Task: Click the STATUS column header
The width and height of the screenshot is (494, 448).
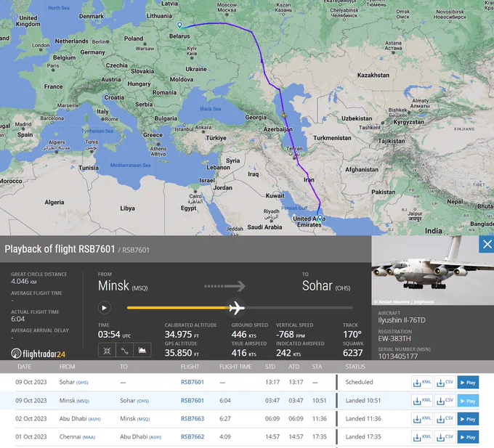Action: 355,367
